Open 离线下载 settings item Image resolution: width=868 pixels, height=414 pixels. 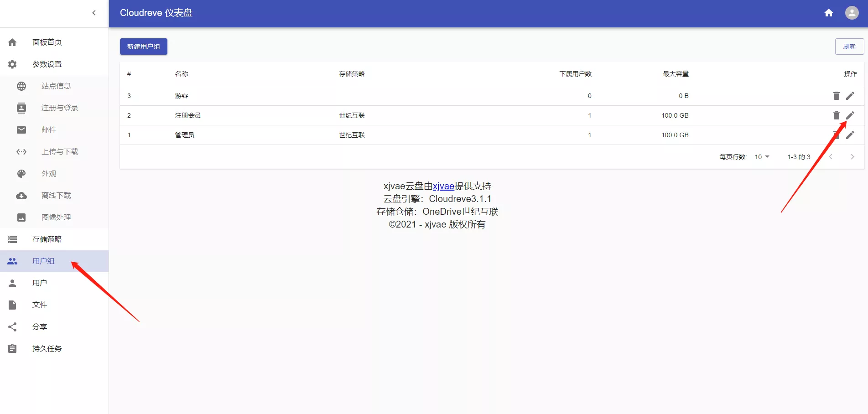tap(56, 196)
